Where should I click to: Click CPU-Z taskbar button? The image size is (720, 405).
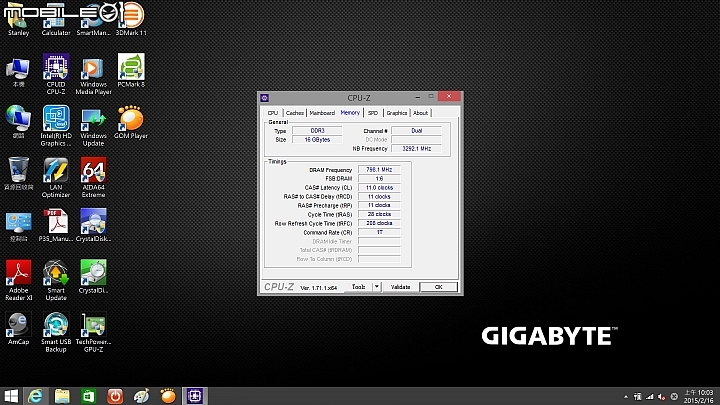(195, 396)
